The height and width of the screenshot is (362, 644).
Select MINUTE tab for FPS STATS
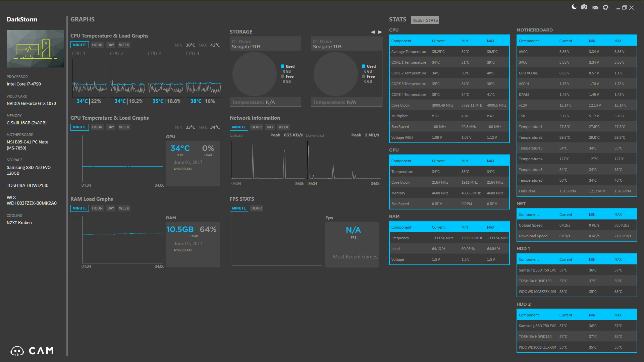click(x=239, y=208)
